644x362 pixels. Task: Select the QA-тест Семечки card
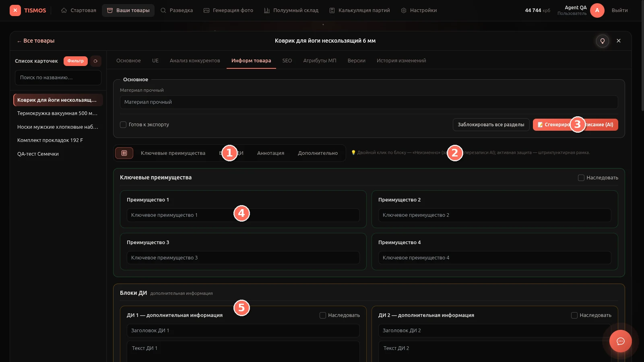(x=58, y=154)
